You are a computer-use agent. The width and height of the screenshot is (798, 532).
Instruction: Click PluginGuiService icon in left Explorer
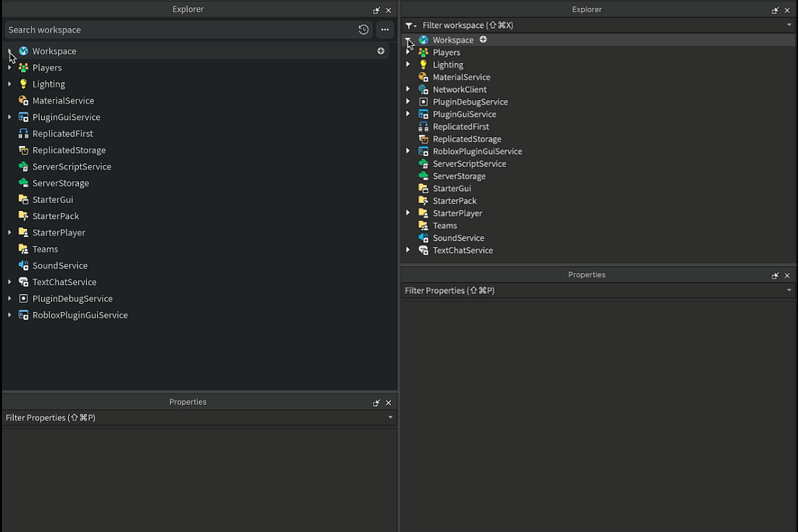23,117
